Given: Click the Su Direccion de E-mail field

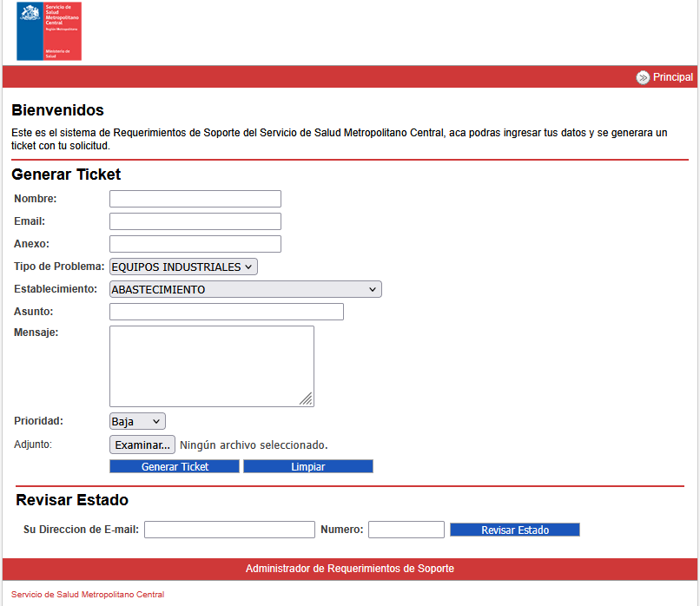Looking at the screenshot, I should pos(229,530).
